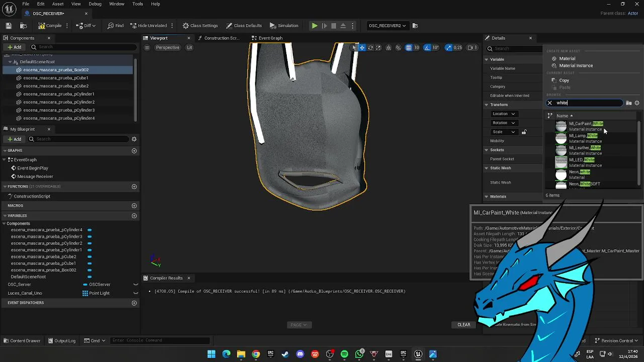Click the save search as collection folder icon
The width and height of the screenshot is (644, 362).
[x=629, y=103]
